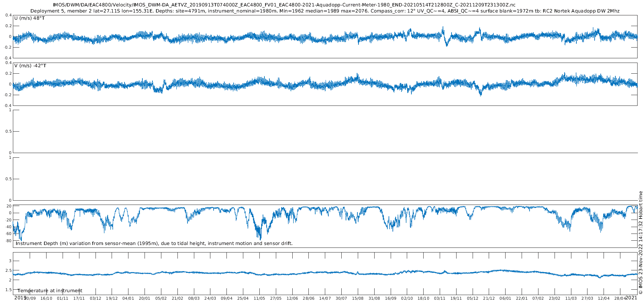Select the '19/12' date tick label
The image size is (644, 304).
112,298
